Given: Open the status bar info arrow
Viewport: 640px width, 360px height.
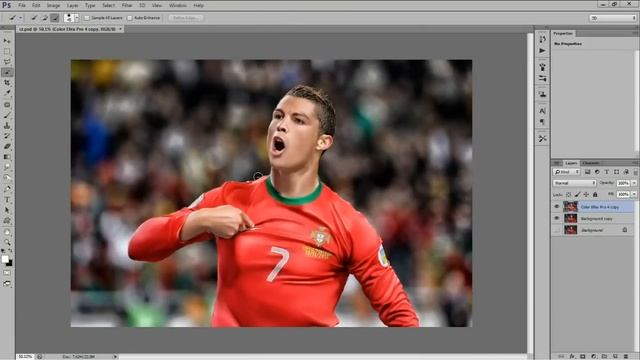Looking at the screenshot, I should [115, 357].
